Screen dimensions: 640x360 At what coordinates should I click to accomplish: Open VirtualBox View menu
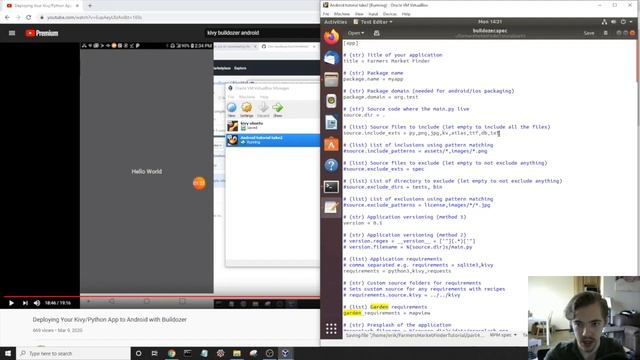coord(359,14)
